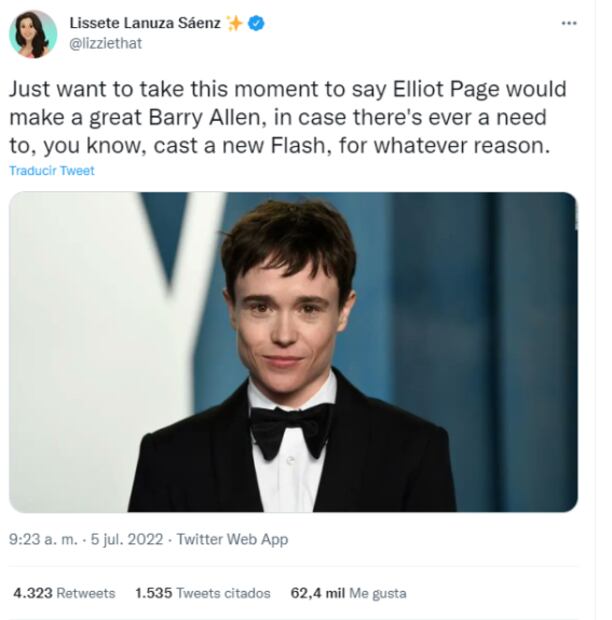The image size is (612, 620).
Task: Open the attached tweet photo
Action: coord(293,351)
